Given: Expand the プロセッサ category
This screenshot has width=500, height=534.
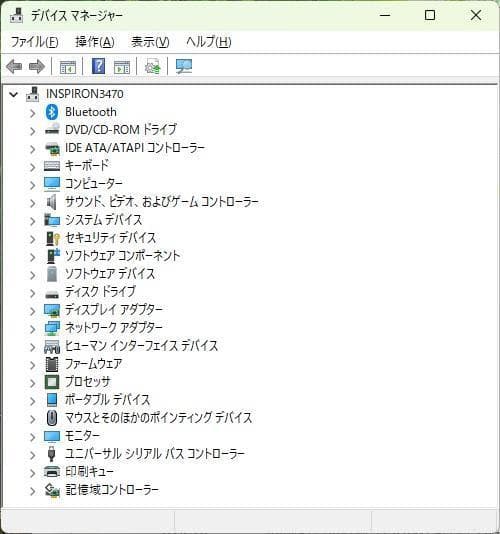Looking at the screenshot, I should point(33,383).
